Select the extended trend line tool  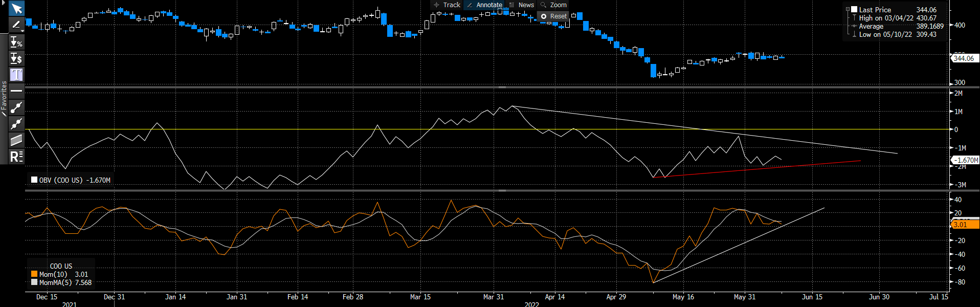[x=16, y=124]
